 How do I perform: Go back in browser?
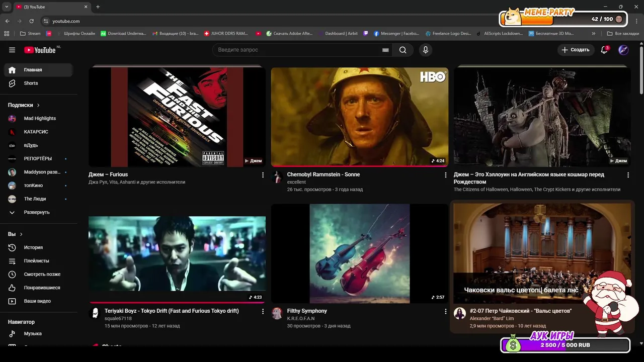[7, 21]
